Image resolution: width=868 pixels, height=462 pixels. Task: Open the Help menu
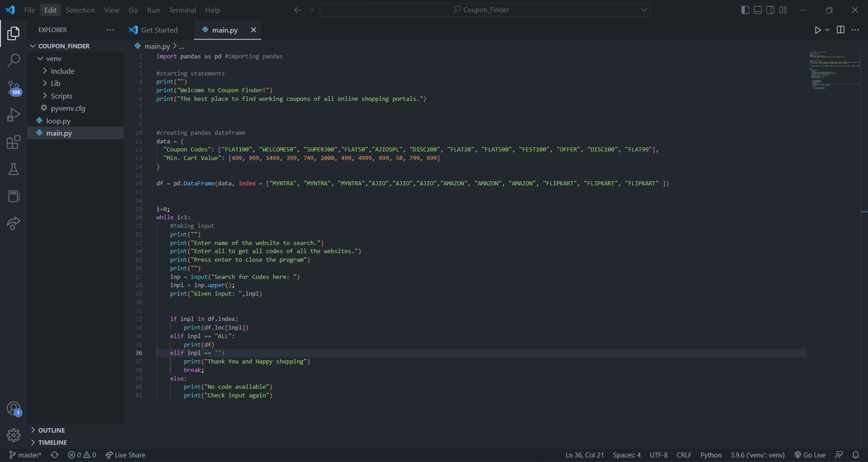click(212, 10)
